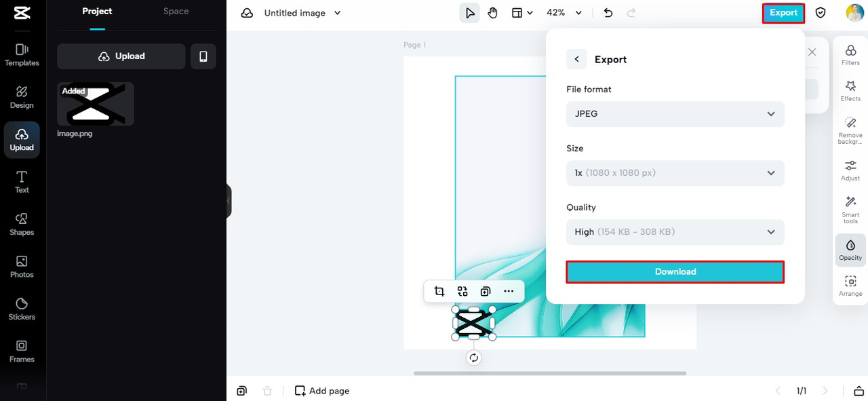Click the duplicate icon in floating toolbar
The image size is (868, 401).
(x=486, y=291)
